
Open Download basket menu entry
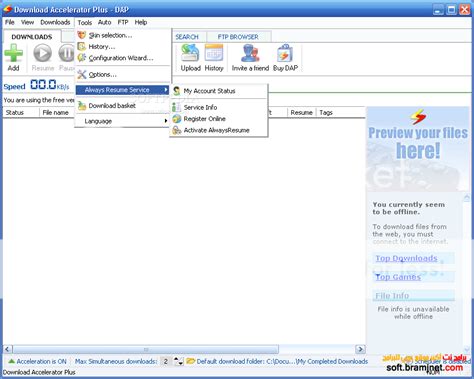122,106
